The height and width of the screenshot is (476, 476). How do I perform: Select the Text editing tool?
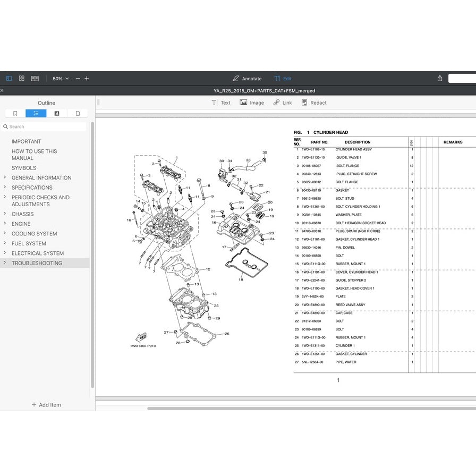(x=221, y=103)
